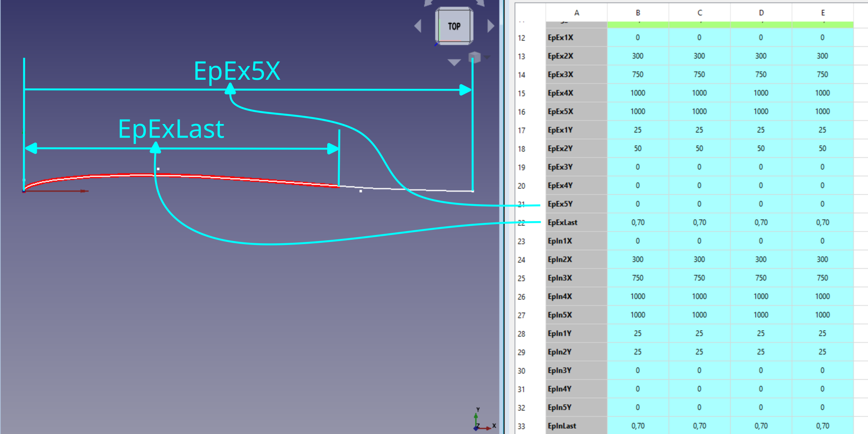The width and height of the screenshot is (868, 434).
Task: Click the small mini-cube icon below the navigation cube
Action: pyautogui.click(x=475, y=57)
